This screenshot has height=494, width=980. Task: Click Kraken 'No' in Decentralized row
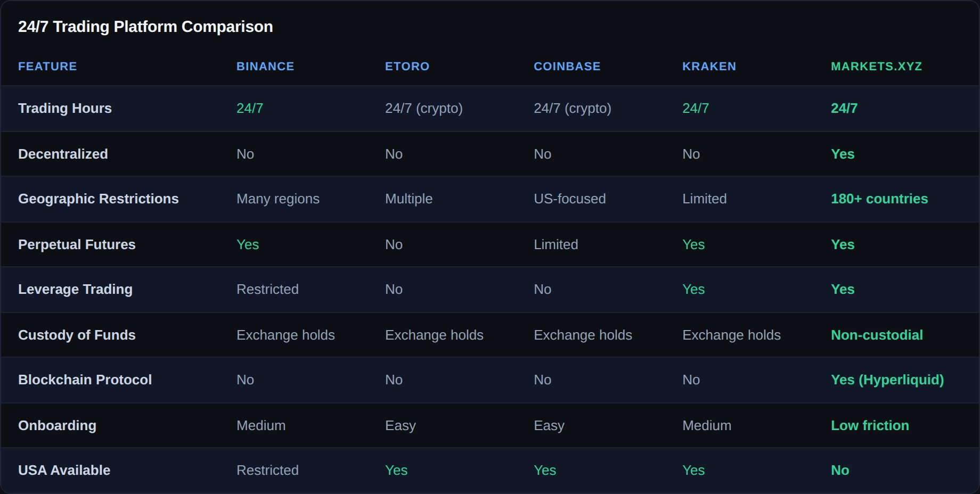pos(691,154)
